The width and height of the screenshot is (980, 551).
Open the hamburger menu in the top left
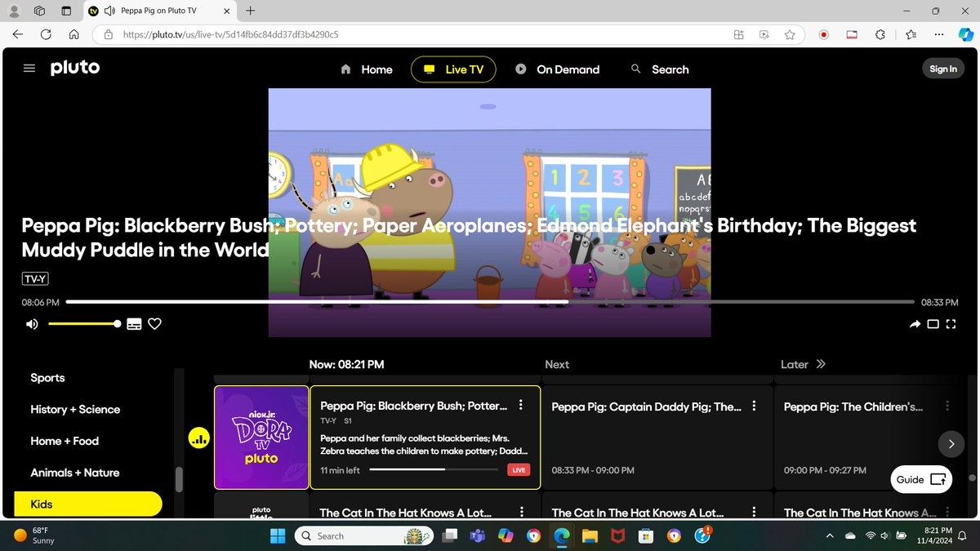(29, 69)
